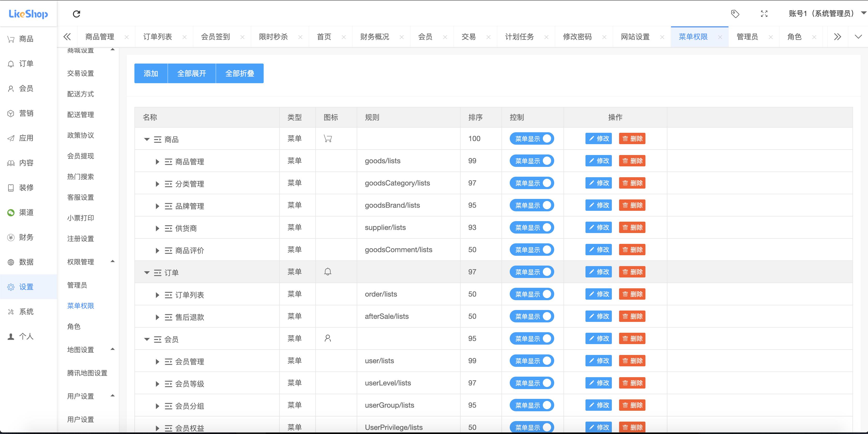Open the 限时秒杀 tab
Viewport: 868px width, 434px height.
(273, 37)
